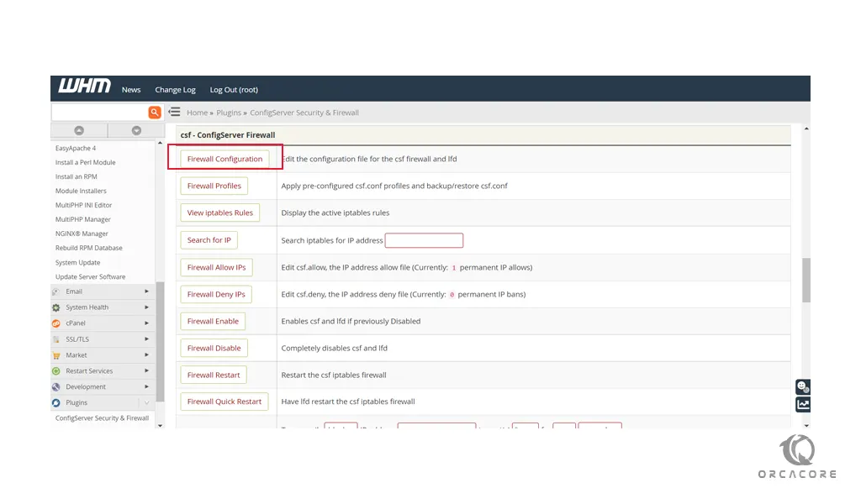Expand the Restart Services section arrow
861x504 pixels.
click(146, 371)
